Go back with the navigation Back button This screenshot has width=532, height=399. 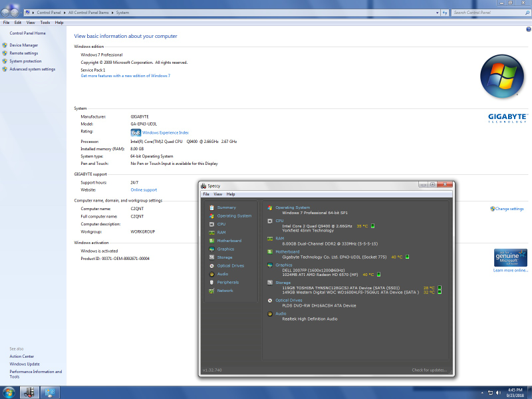pyautogui.click(x=5, y=13)
